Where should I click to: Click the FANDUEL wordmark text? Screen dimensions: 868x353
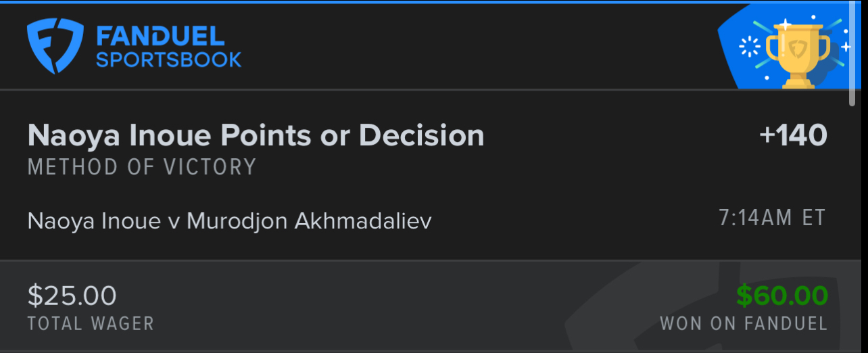pos(160,36)
